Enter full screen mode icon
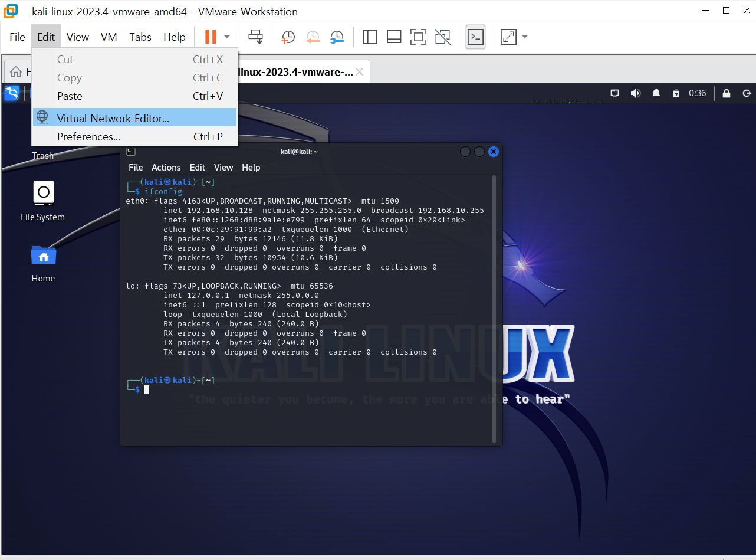The image size is (756, 560). [418, 37]
